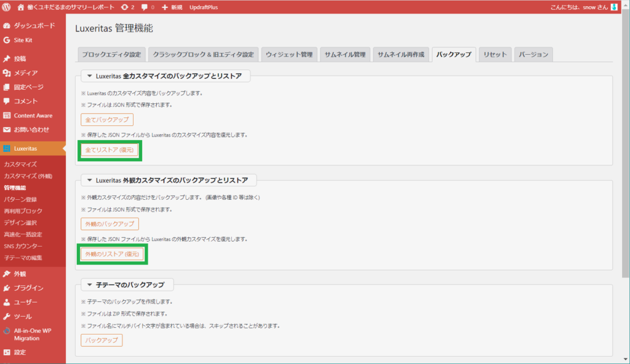The image size is (630, 364).
Task: Click the ツール wrench icon
Action: [6, 317]
